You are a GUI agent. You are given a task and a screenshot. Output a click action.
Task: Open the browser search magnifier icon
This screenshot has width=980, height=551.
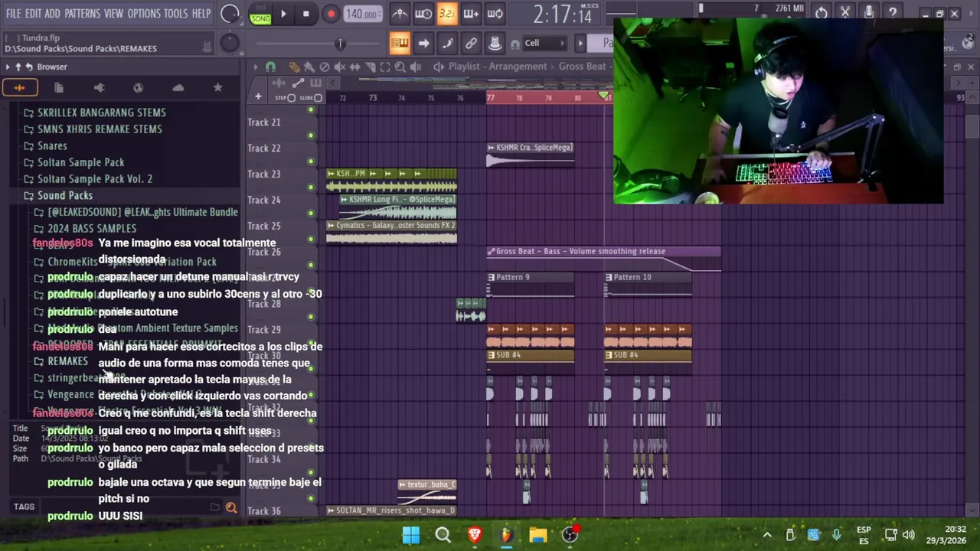click(x=231, y=507)
